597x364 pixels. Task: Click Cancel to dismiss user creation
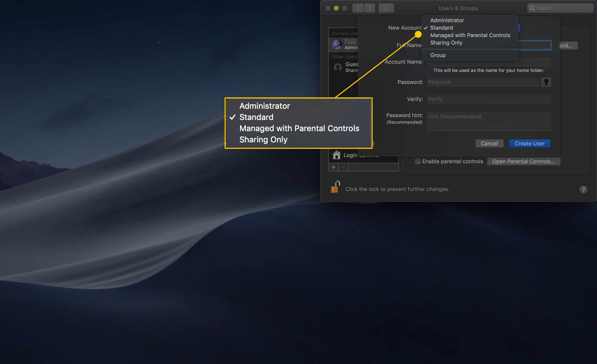pyautogui.click(x=489, y=143)
